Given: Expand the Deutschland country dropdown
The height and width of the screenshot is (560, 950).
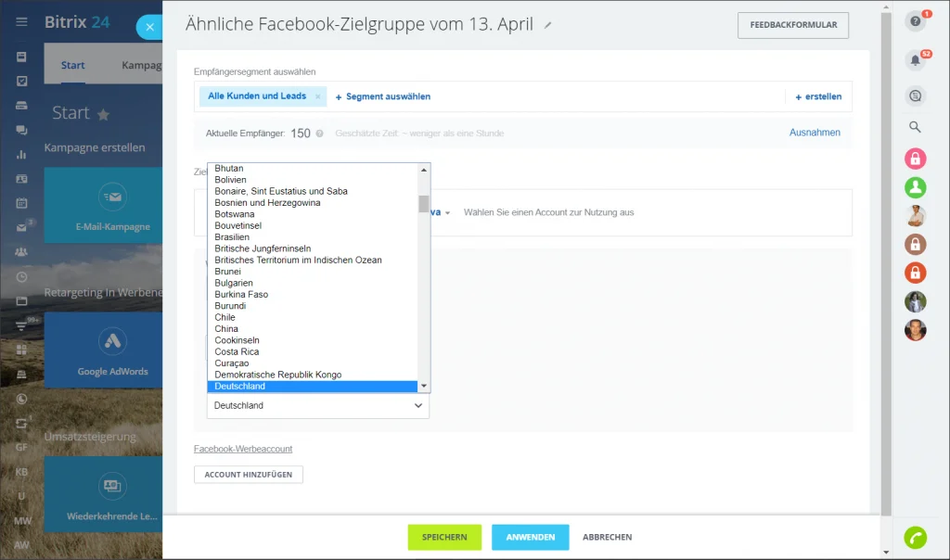Looking at the screenshot, I should pyautogui.click(x=318, y=405).
